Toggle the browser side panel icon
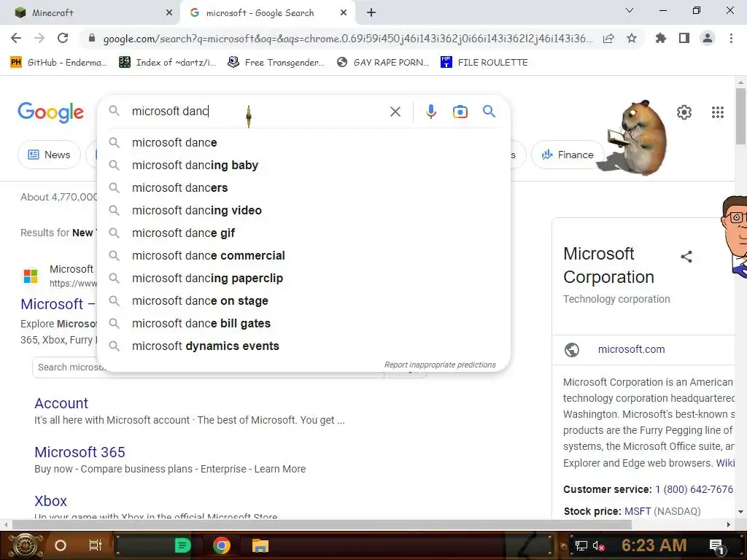Image resolution: width=747 pixels, height=560 pixels. point(684,38)
